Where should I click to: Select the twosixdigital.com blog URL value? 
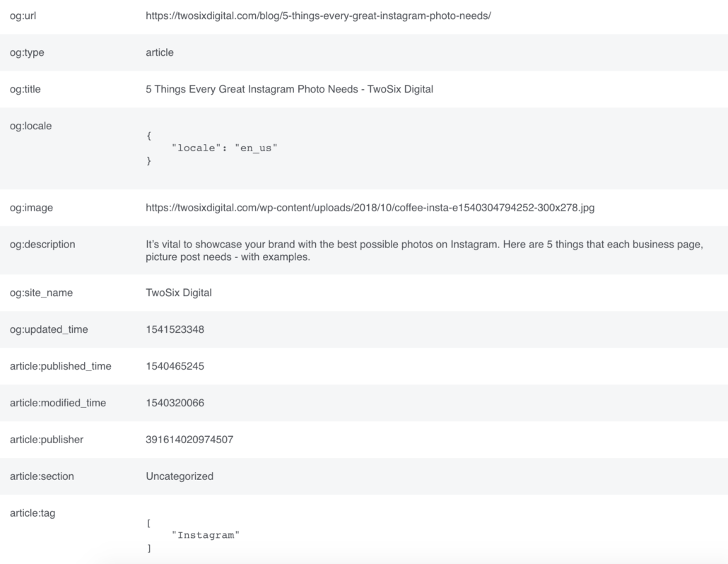[318, 16]
